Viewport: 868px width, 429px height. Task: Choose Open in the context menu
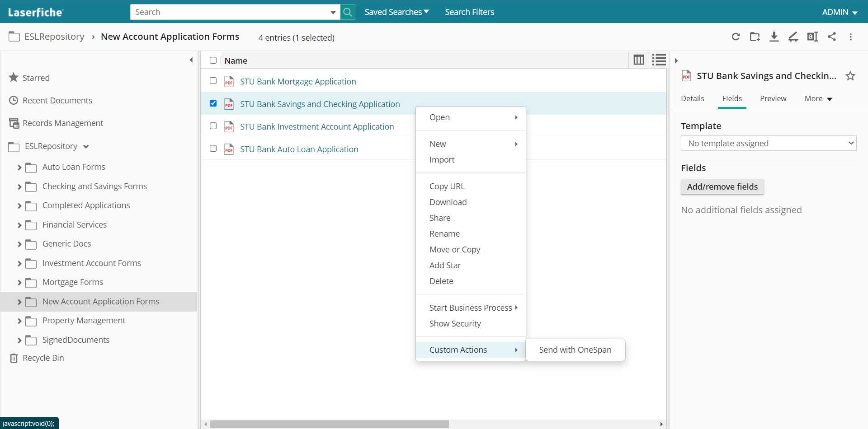click(x=471, y=117)
